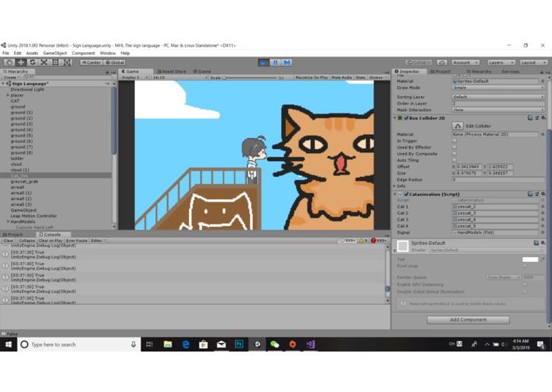
Task: Select the Move tool in toolbar
Action: tap(21, 63)
